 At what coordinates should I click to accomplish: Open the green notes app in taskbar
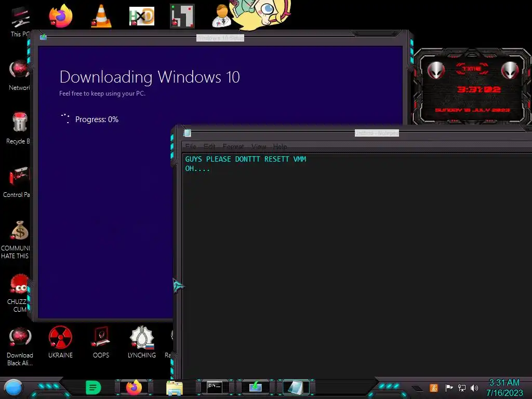94,388
